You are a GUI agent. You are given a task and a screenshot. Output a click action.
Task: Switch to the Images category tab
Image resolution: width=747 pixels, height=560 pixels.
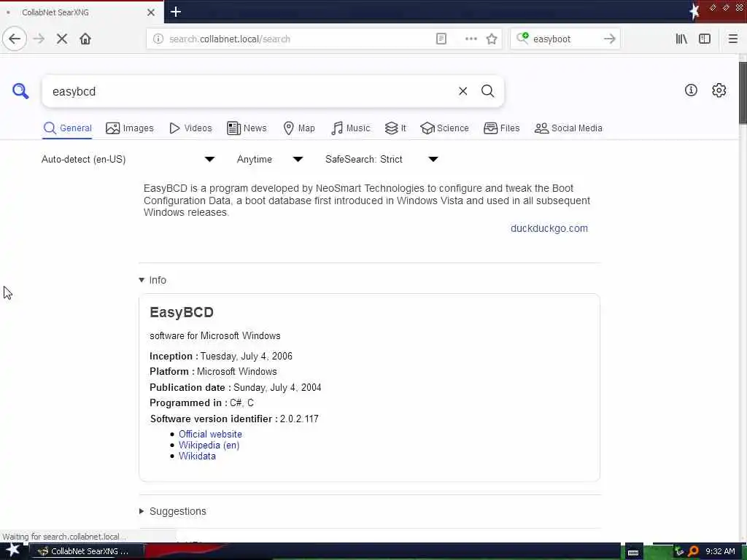tap(130, 128)
